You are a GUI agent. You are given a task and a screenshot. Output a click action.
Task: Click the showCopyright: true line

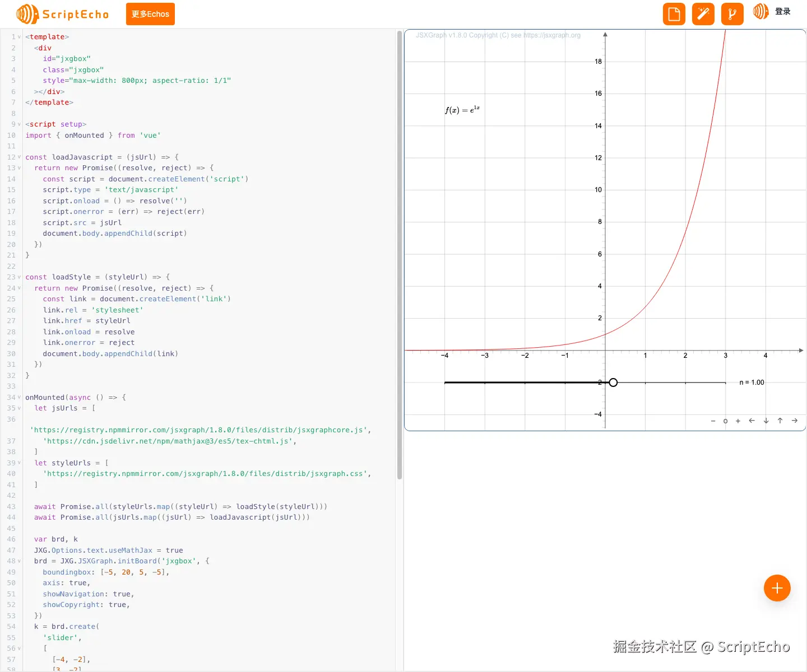(86, 605)
